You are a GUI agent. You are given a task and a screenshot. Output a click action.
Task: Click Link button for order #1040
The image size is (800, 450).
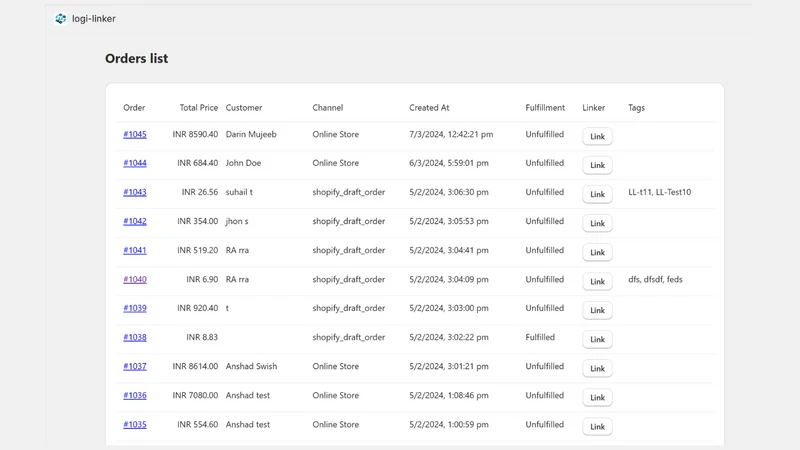[597, 282]
